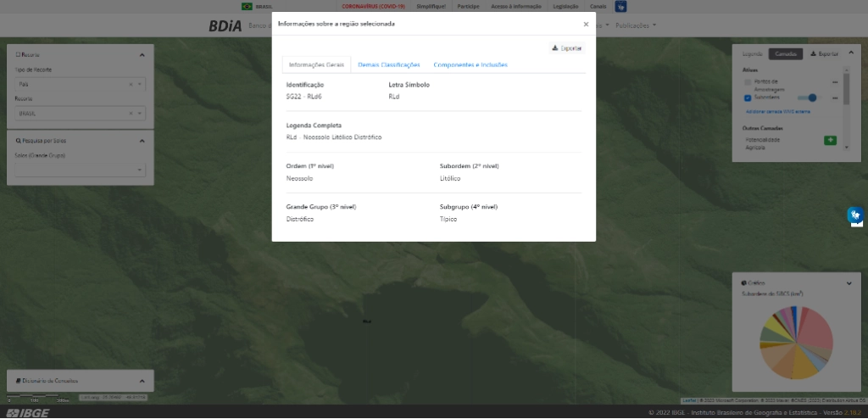
Task: Open the Solos (Grande Grupo) dropdown
Action: (81, 170)
